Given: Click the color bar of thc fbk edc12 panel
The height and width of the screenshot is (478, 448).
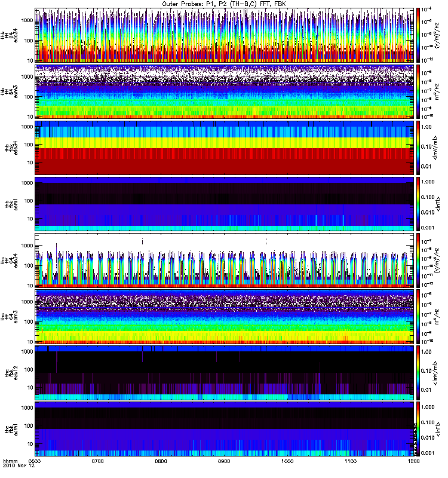Looking at the screenshot, I should click(x=418, y=373).
